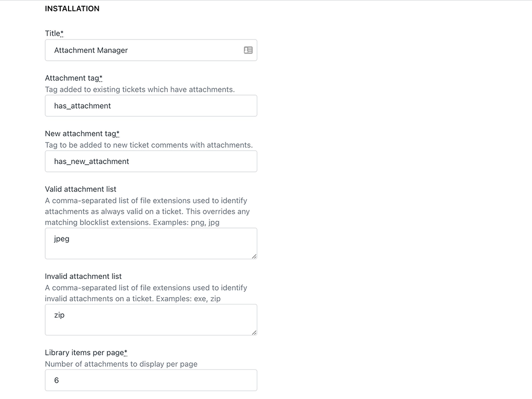532x399 pixels.
Task: Select the jpeg value in Valid attachments
Action: click(61, 238)
